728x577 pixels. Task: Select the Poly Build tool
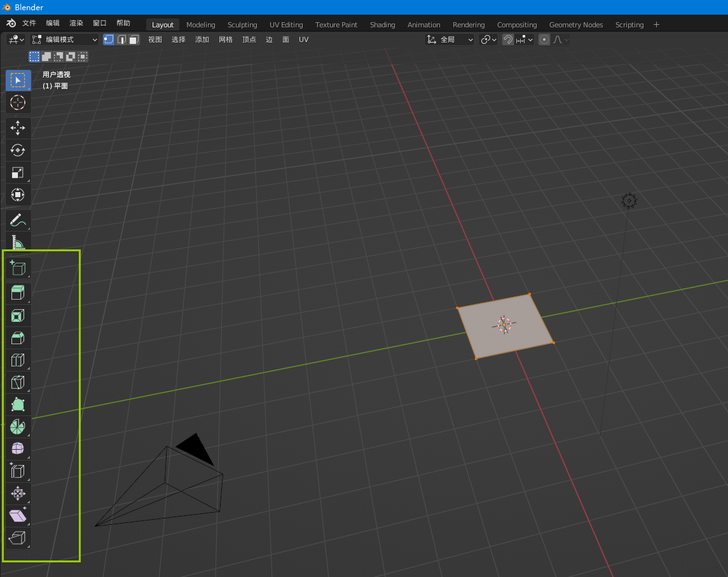pyautogui.click(x=18, y=405)
